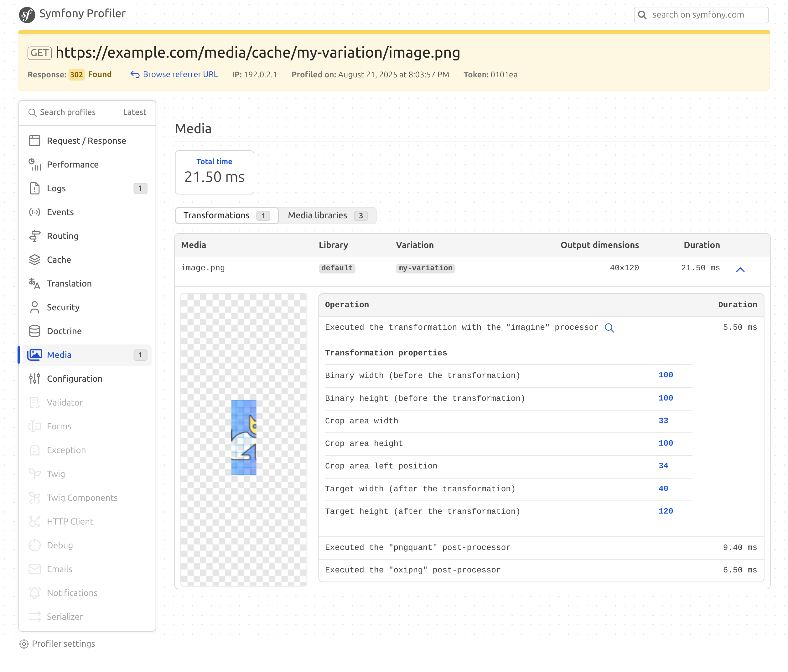Open the Logs panel
This screenshot has height=672, width=788.
pyautogui.click(x=56, y=188)
